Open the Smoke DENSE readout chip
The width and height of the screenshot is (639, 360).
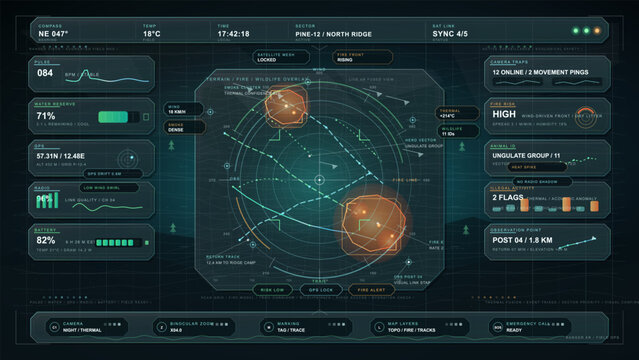185,127
